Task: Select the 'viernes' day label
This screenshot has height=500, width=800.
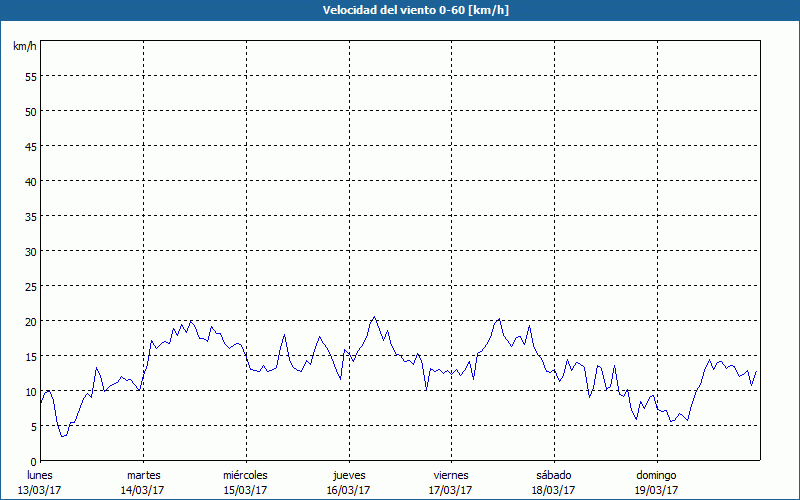Action: click(x=451, y=475)
